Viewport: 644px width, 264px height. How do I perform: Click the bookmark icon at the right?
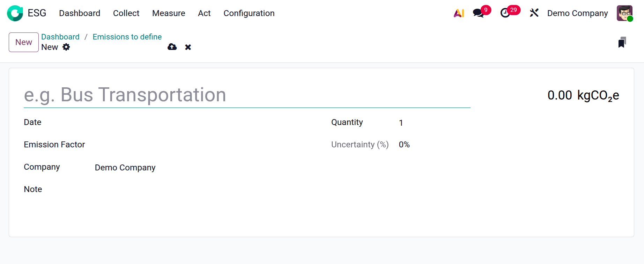tap(622, 43)
